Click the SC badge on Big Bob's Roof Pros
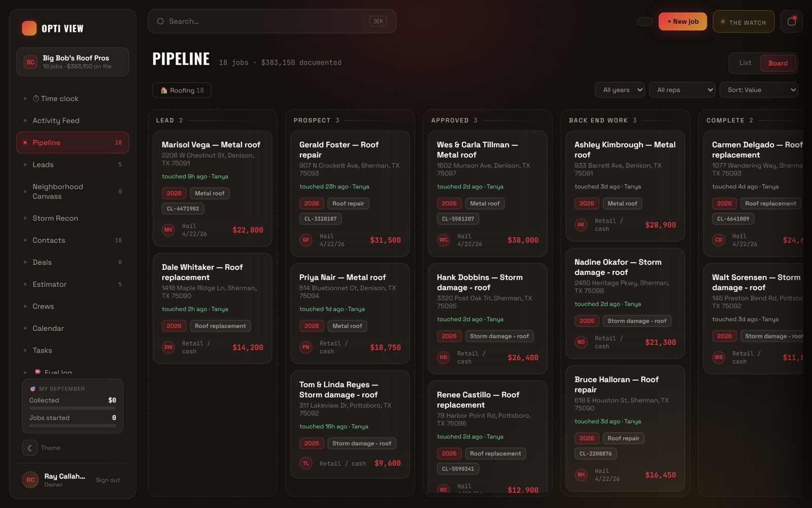The height and width of the screenshot is (508, 812). point(30,62)
